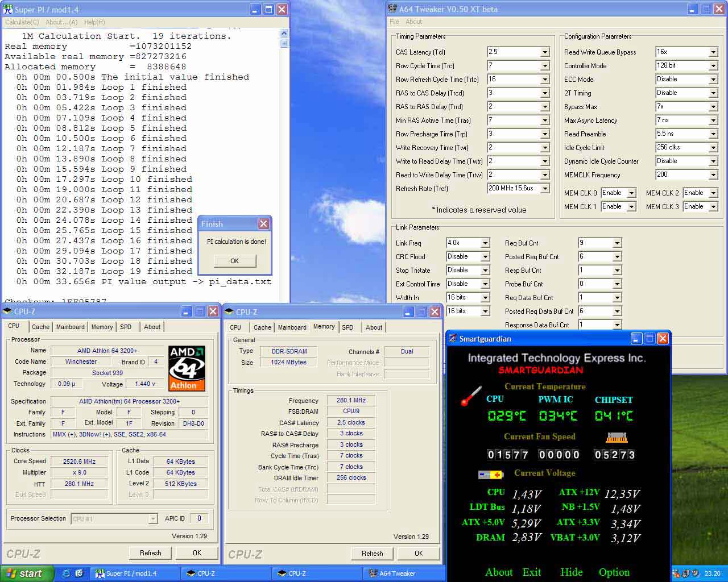Click the second quick launch icon
The width and height of the screenshot is (728, 582).
[x=79, y=573]
